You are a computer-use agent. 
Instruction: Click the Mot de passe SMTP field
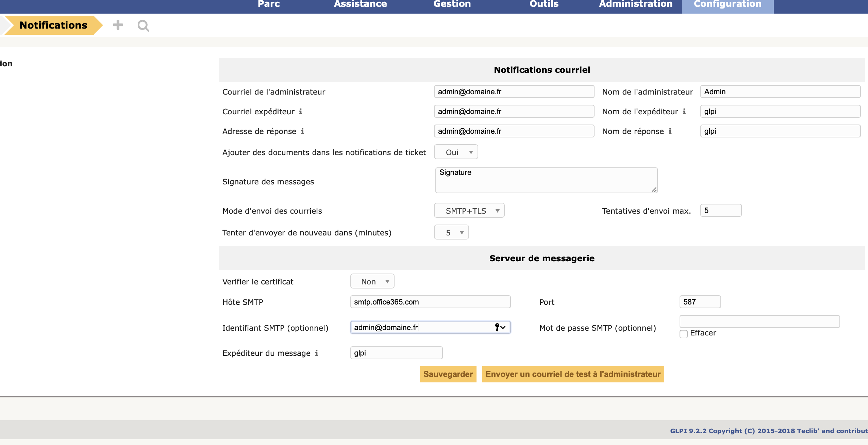[759, 321]
